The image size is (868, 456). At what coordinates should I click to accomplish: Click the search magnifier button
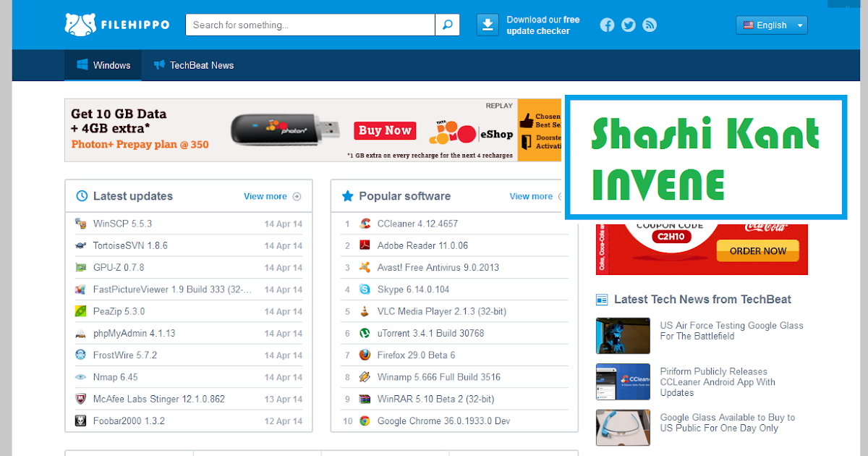[447, 25]
